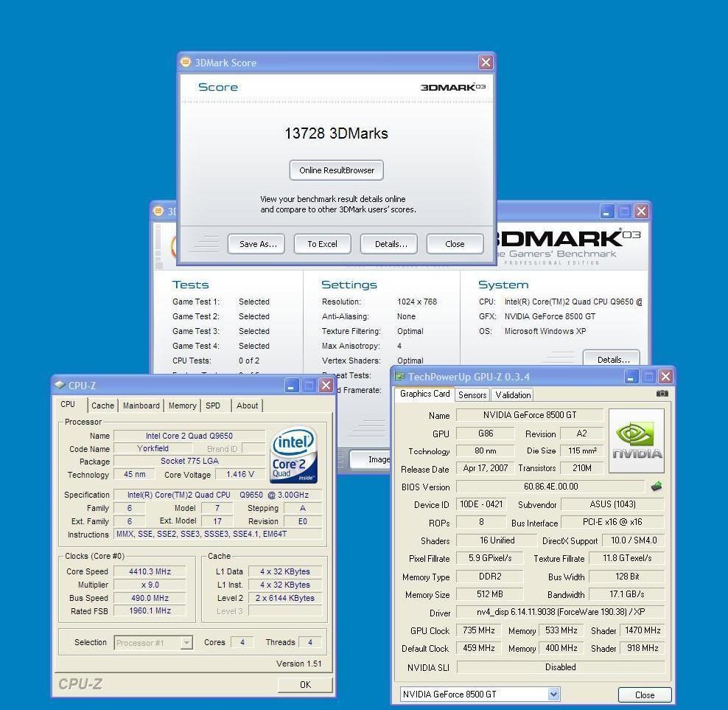Click the Release Date value Apr 17, 2007
728x710 pixels.
coord(485,468)
